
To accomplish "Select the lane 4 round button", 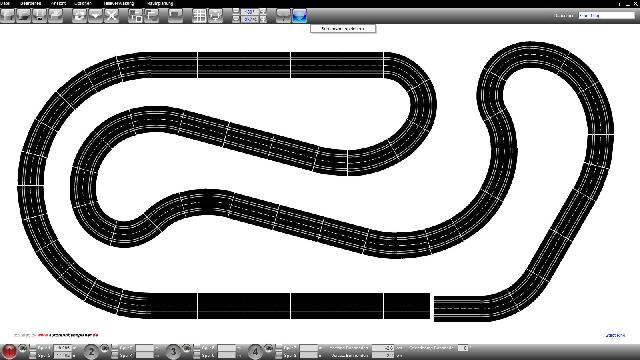I will (255, 351).
